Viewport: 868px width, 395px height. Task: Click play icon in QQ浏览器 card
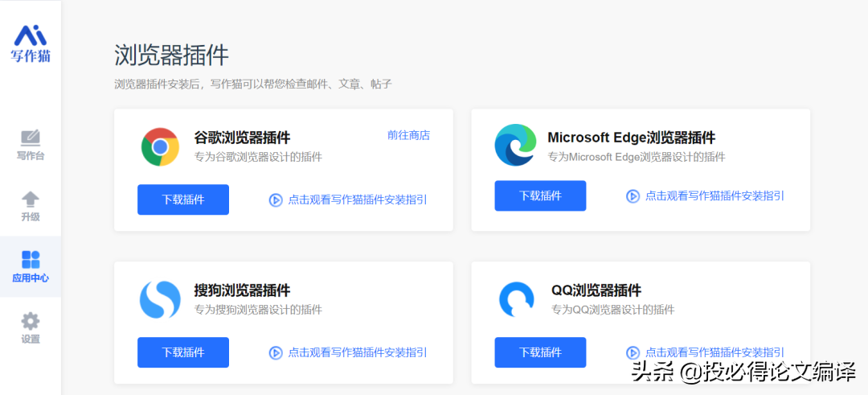click(x=633, y=353)
